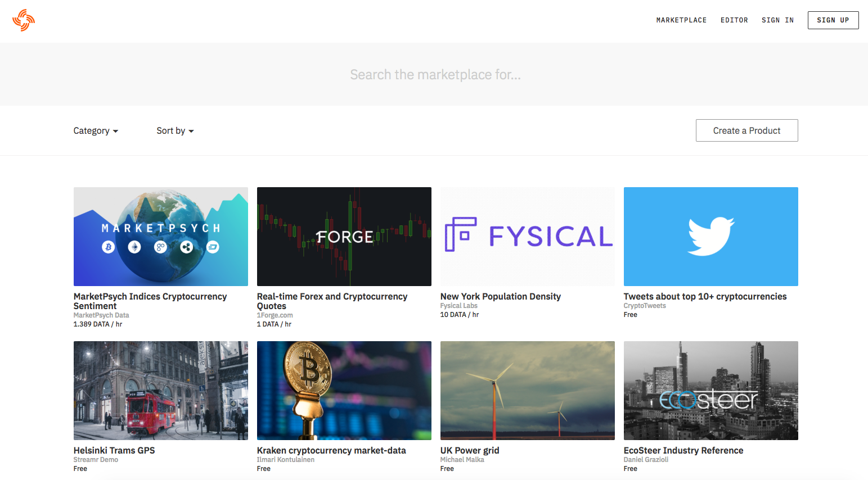The width and height of the screenshot is (868, 480).
Task: Open Kraken cryptocurrency market-data title
Action: [331, 450]
